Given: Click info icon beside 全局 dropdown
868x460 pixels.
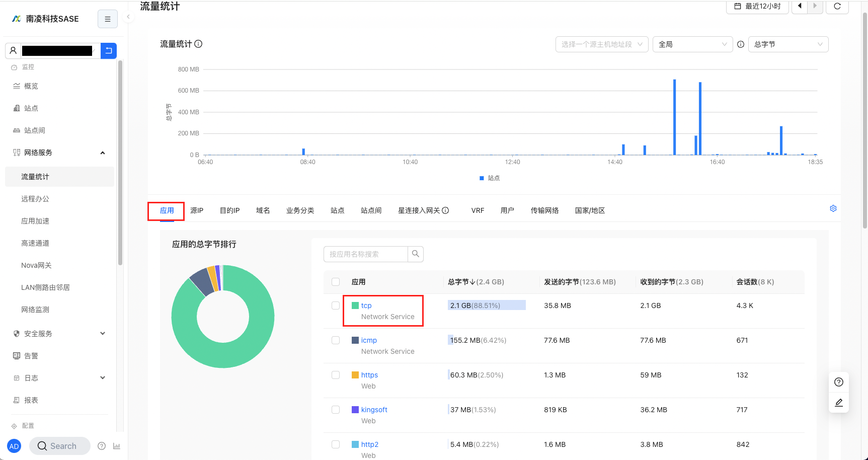Looking at the screenshot, I should tap(741, 44).
